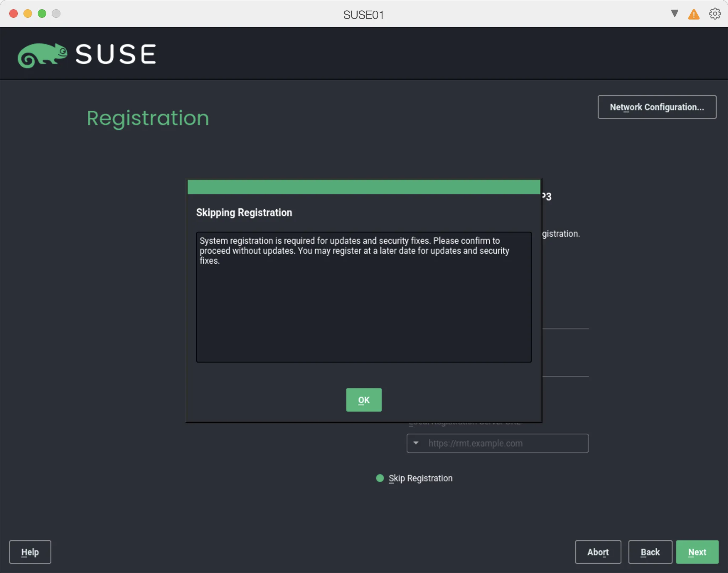728x573 pixels.
Task: Open Network Configuration
Action: click(657, 107)
